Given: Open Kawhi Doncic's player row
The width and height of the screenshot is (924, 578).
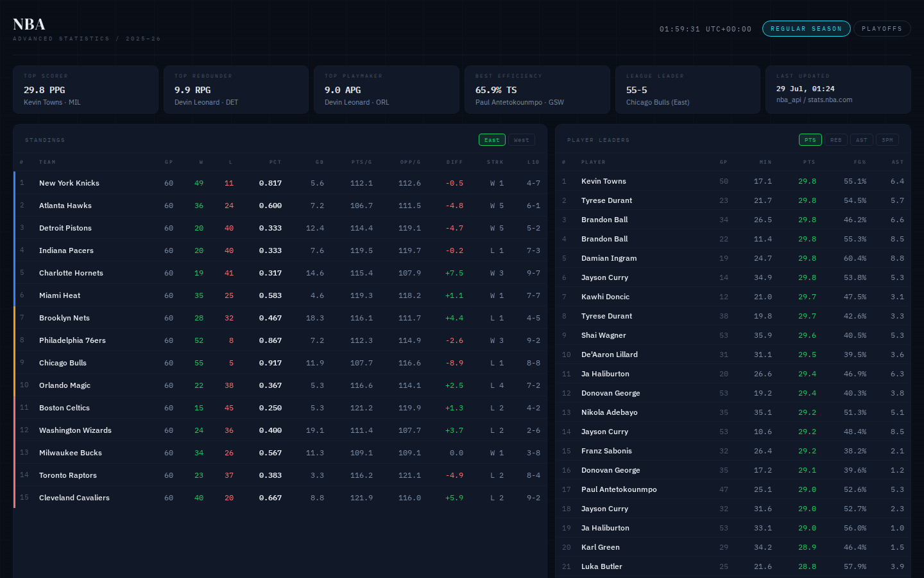Looking at the screenshot, I should (733, 297).
